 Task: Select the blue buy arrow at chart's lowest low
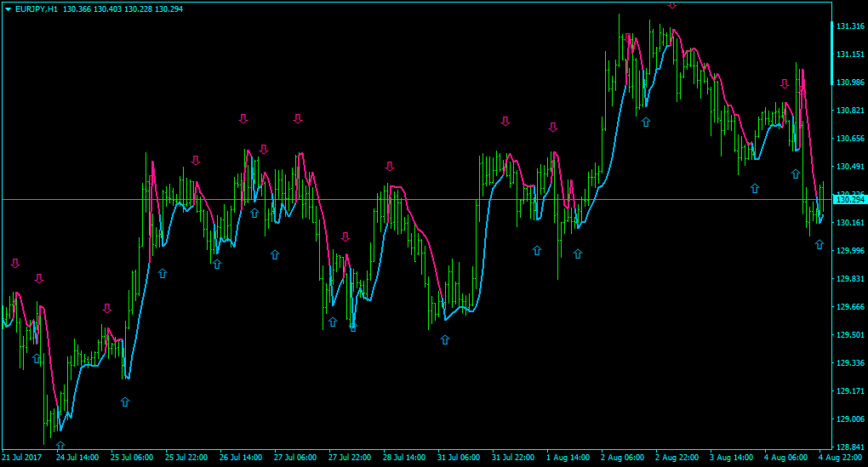pos(60,446)
